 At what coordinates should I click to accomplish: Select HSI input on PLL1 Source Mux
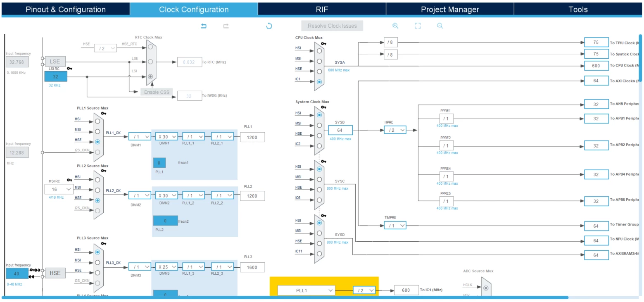click(97, 121)
